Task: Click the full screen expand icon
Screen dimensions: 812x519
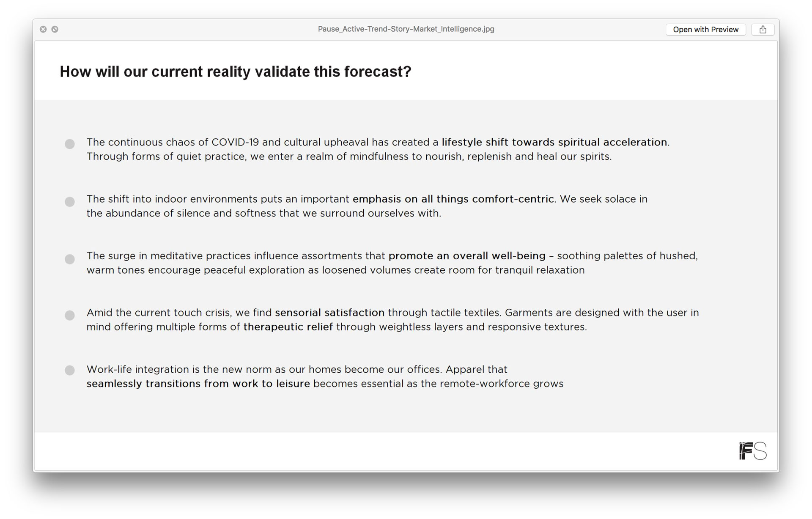Action: point(55,29)
